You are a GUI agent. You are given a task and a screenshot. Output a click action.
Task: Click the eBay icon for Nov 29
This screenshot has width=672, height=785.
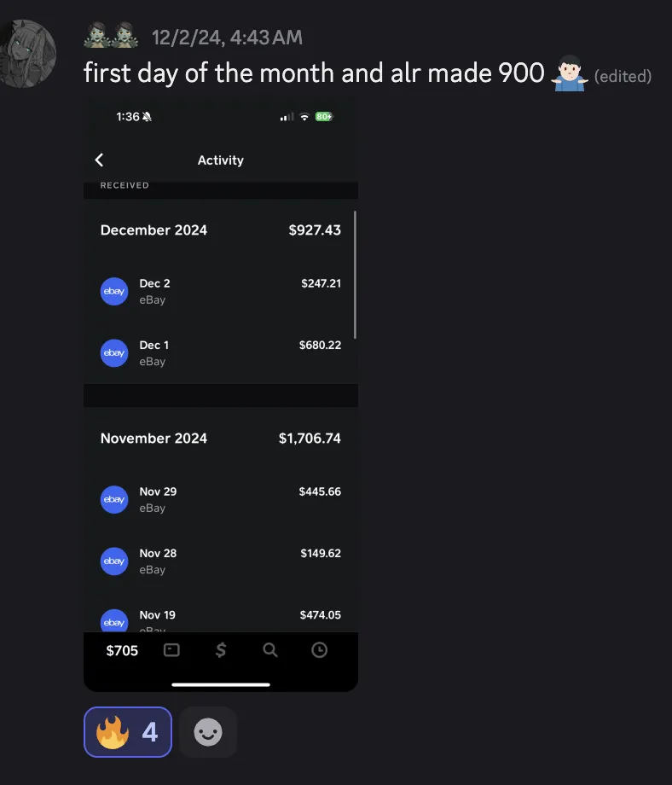click(114, 499)
